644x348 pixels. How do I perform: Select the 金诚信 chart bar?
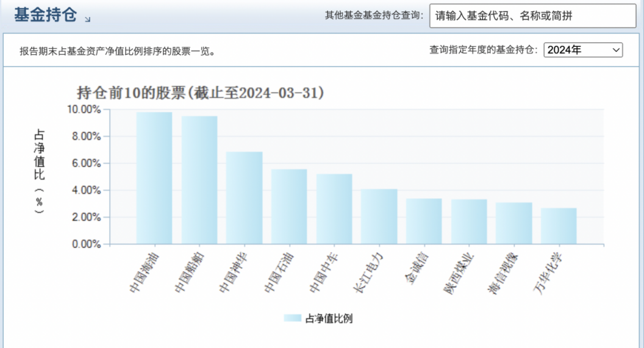tap(424, 221)
